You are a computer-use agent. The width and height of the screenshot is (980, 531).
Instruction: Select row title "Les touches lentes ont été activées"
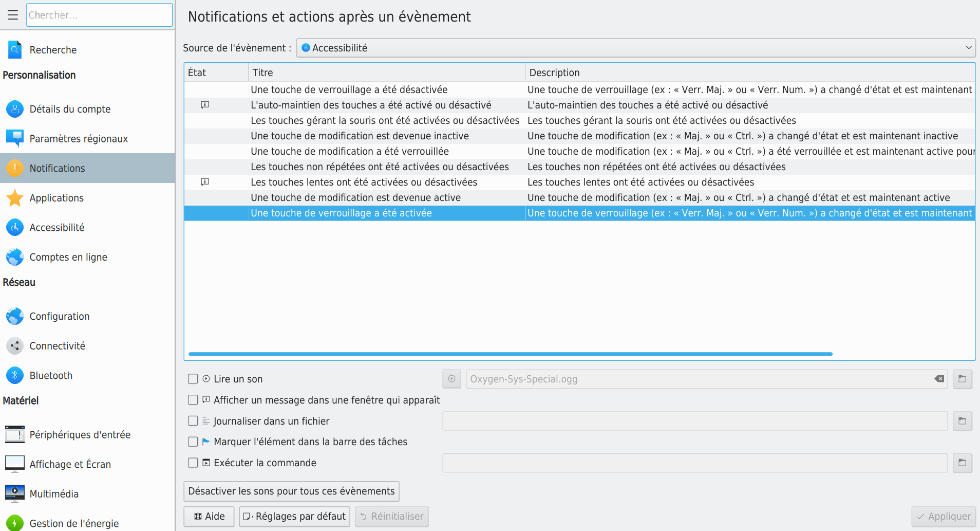click(364, 182)
